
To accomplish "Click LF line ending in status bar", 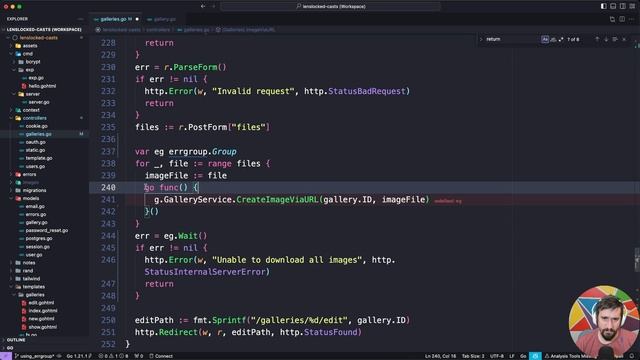I will tap(511, 356).
